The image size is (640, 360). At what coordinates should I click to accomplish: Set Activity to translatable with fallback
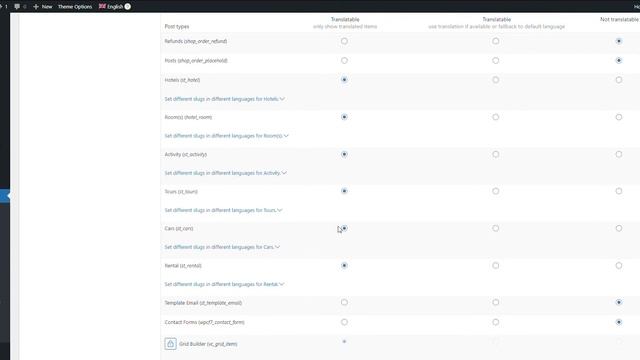point(496,154)
